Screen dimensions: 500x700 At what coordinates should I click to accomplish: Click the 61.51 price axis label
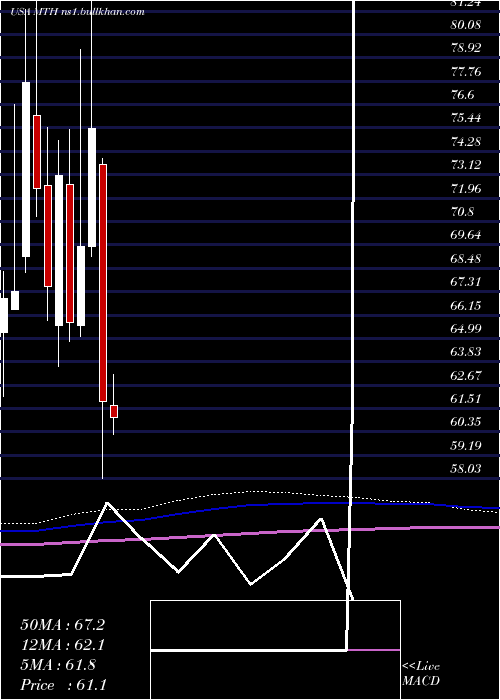coord(466,398)
